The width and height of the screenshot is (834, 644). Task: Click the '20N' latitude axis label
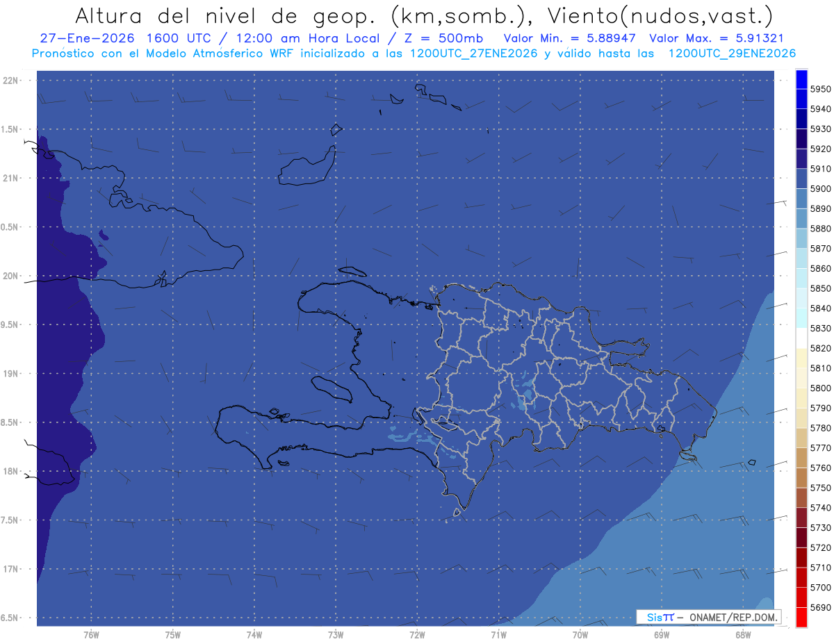tap(11, 276)
